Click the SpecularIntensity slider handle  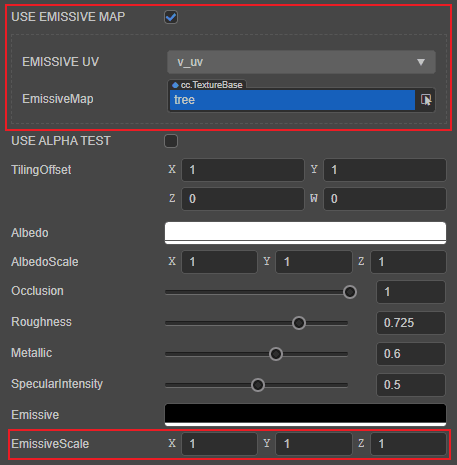click(258, 385)
